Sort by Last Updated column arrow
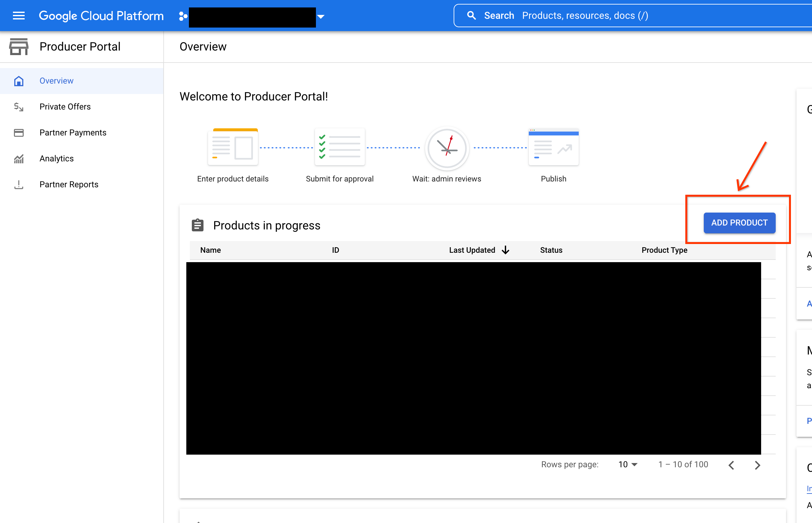 point(505,250)
